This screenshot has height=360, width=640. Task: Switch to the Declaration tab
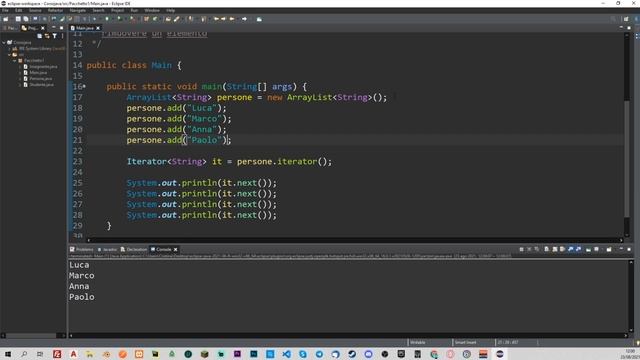click(134, 249)
